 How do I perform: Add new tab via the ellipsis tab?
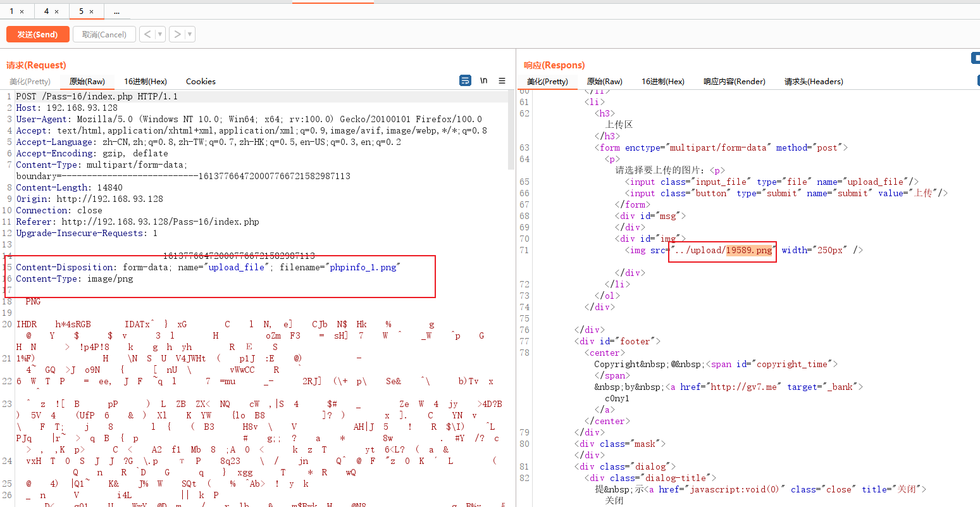click(116, 11)
